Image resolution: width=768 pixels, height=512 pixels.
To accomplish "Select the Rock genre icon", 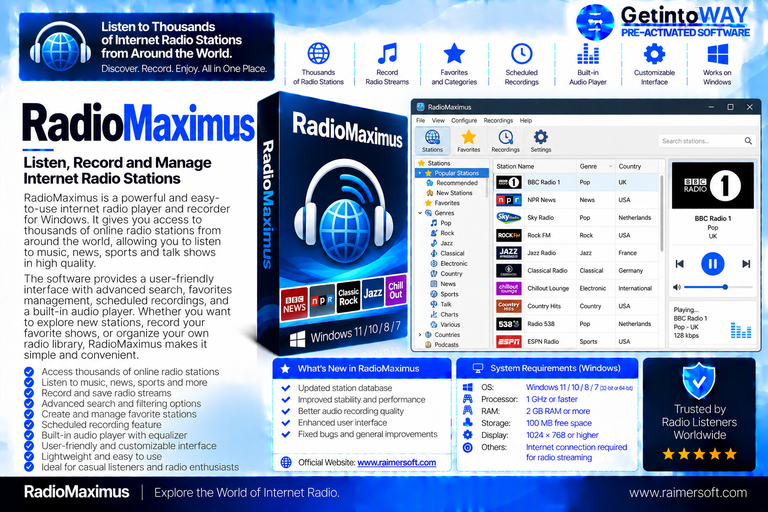I will [x=433, y=233].
